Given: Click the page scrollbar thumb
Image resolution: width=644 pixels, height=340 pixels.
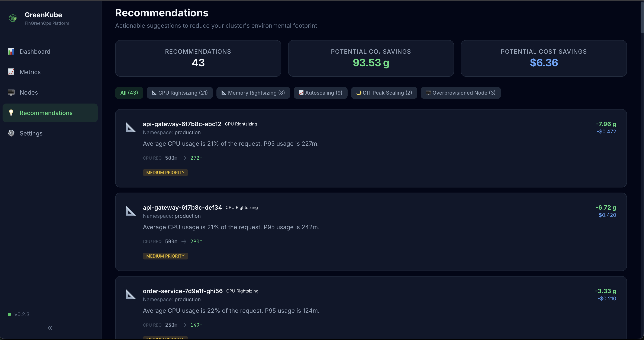Looking at the screenshot, I should pyautogui.click(x=642, y=17).
